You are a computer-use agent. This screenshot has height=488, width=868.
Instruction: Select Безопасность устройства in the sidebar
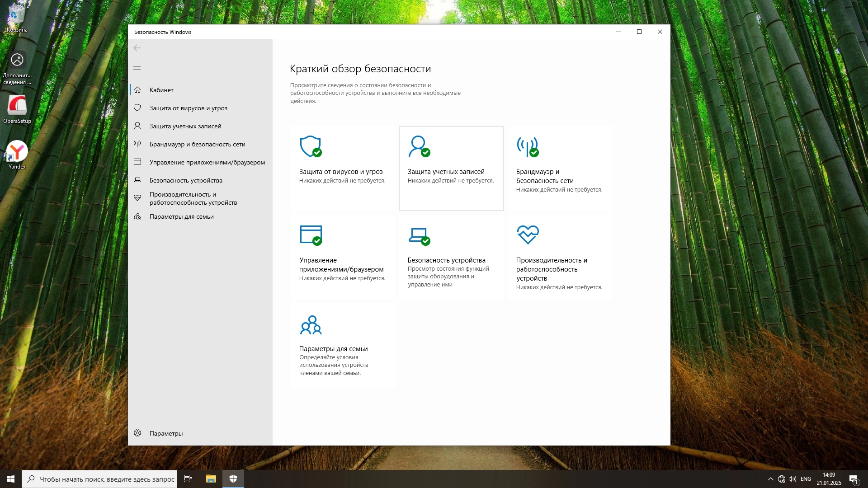pyautogui.click(x=186, y=180)
